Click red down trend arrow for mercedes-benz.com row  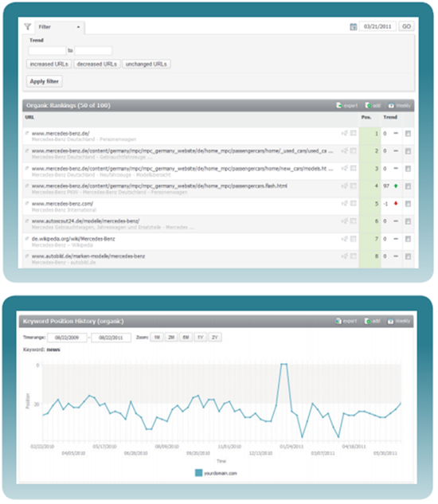(x=396, y=203)
